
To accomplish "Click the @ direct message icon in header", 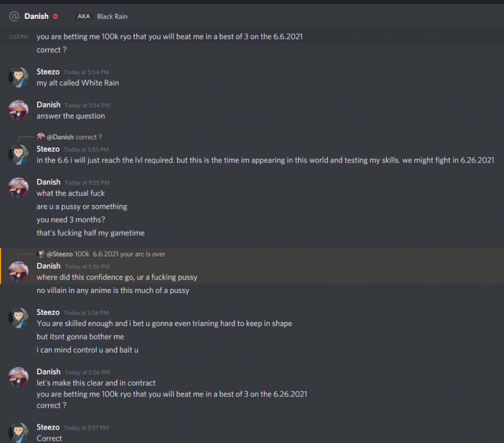I will click(14, 16).
